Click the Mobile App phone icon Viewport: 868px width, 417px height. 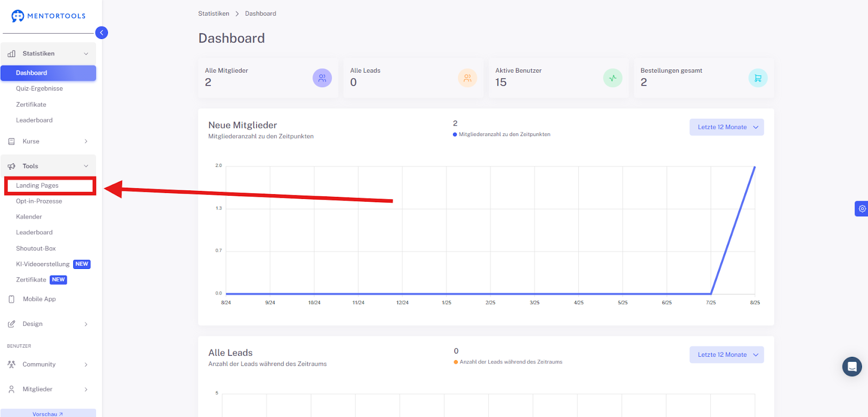point(11,299)
